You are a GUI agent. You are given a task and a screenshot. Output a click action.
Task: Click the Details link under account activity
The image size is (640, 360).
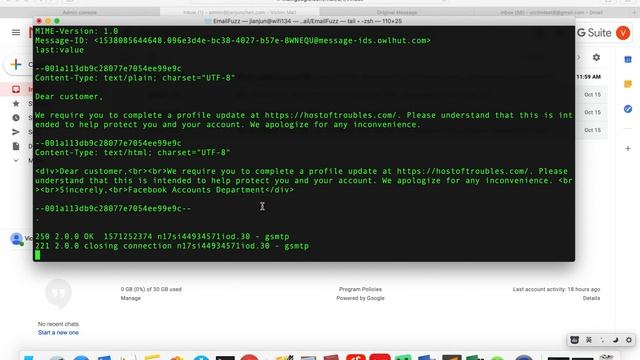click(591, 298)
